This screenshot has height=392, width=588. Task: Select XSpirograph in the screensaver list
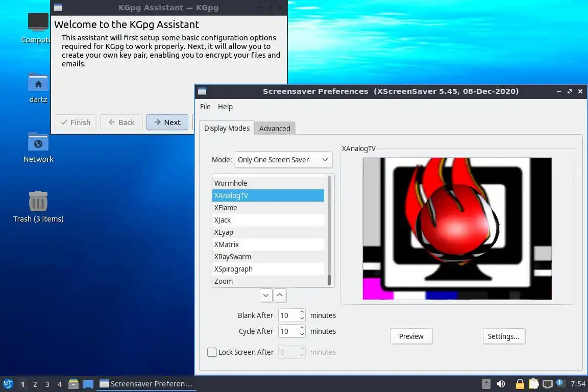(268, 269)
